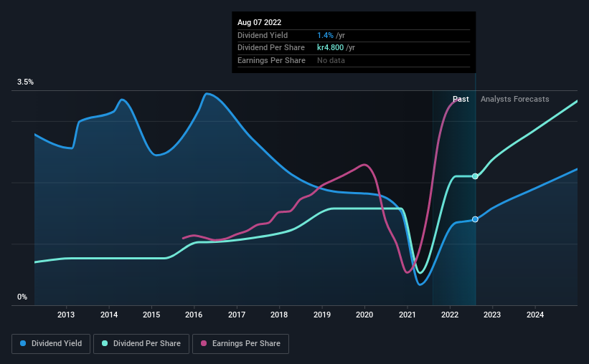The width and height of the screenshot is (589, 364).
Task: Click the Past region label
Action: click(x=461, y=99)
